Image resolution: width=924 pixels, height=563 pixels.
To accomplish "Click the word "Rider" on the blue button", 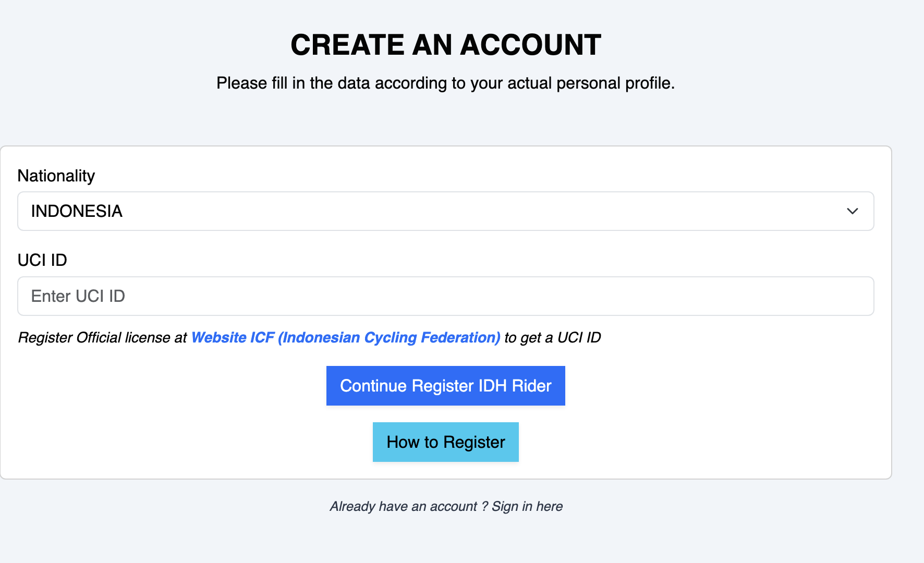I will click(x=531, y=386).
